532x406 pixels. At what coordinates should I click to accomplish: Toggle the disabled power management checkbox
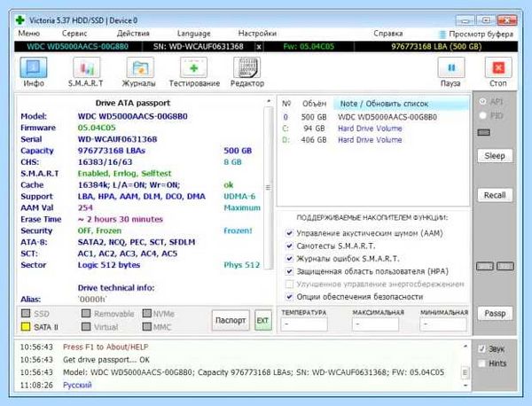pyautogui.click(x=289, y=284)
